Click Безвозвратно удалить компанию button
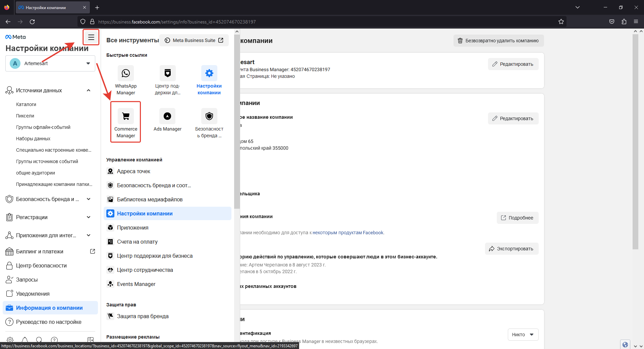Image resolution: width=644 pixels, height=349 pixels. [x=498, y=41]
